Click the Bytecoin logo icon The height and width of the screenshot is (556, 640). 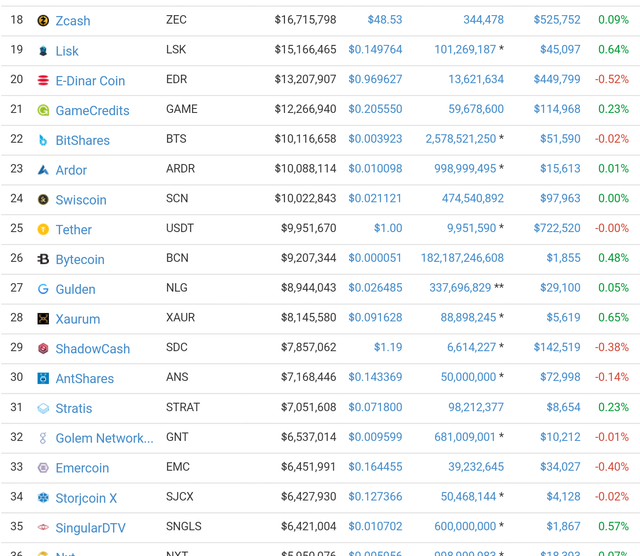[43, 259]
